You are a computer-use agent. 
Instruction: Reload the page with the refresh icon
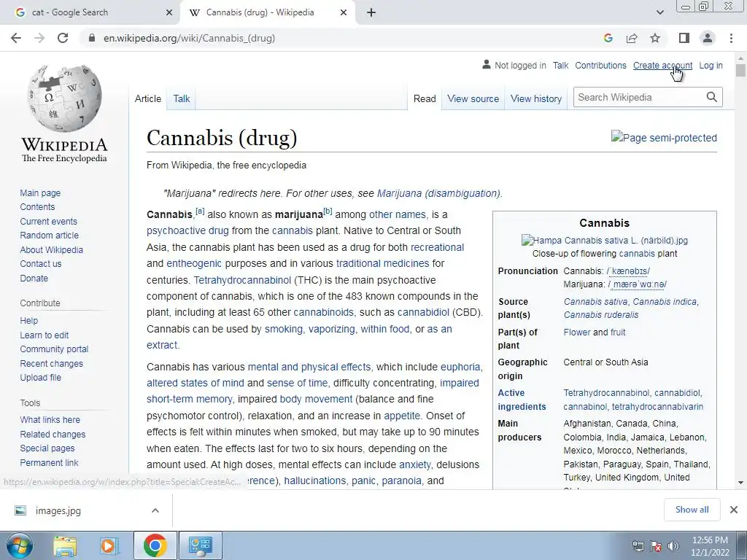pos(63,38)
